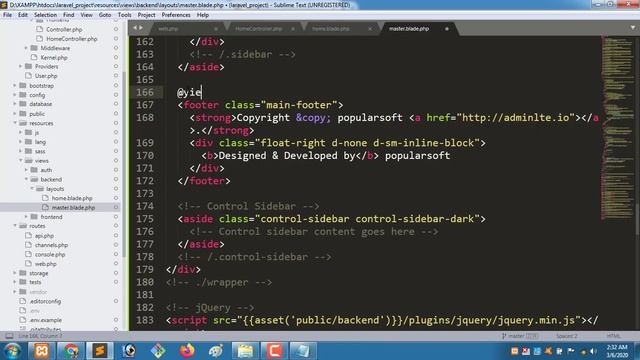This screenshot has width=640, height=360.
Task: Open home.blade.php in the sidebar
Action: click(x=72, y=198)
